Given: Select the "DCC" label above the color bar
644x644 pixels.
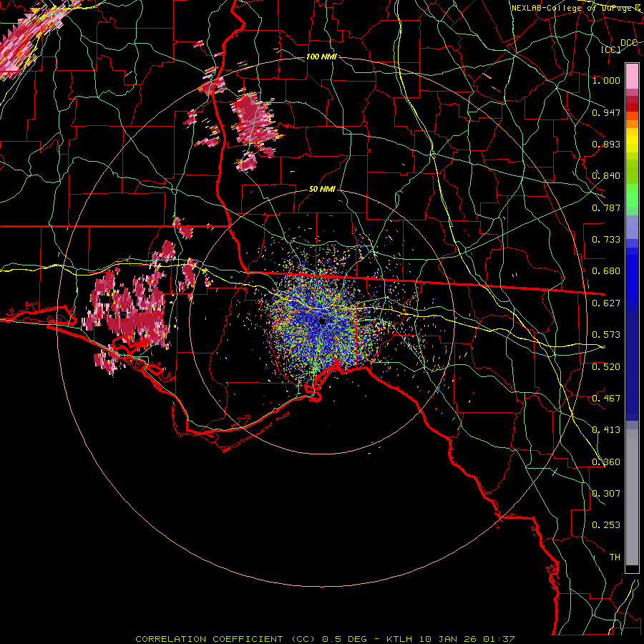Looking at the screenshot, I should point(628,43).
